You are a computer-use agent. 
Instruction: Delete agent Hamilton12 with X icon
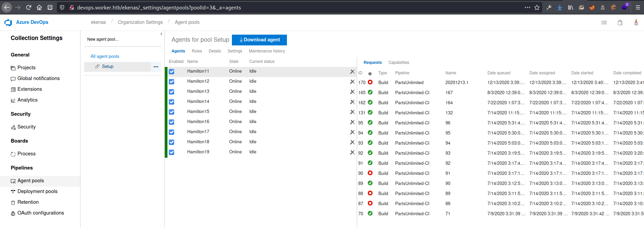click(352, 81)
